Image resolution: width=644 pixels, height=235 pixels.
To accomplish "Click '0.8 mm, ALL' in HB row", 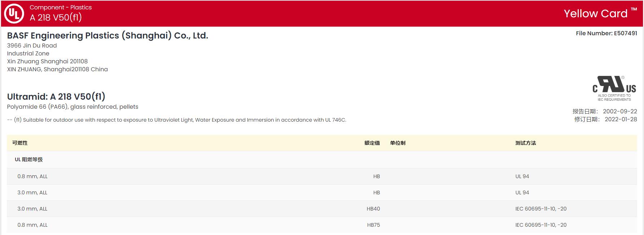I will [x=32, y=176].
